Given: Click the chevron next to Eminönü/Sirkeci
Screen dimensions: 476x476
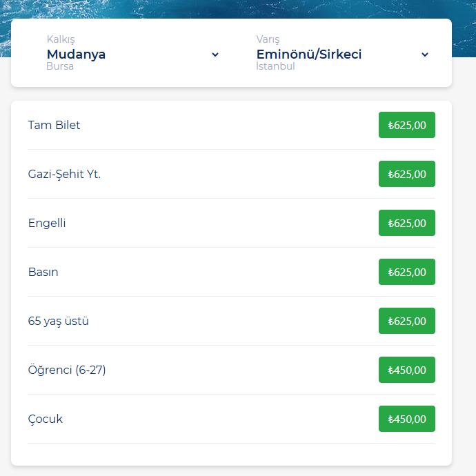Looking at the screenshot, I should point(425,54).
